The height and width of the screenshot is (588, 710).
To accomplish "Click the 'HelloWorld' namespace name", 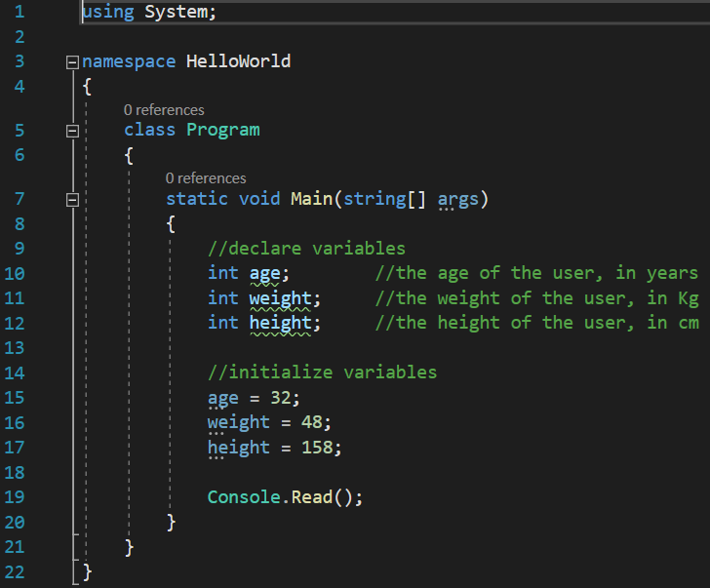I will [238, 61].
